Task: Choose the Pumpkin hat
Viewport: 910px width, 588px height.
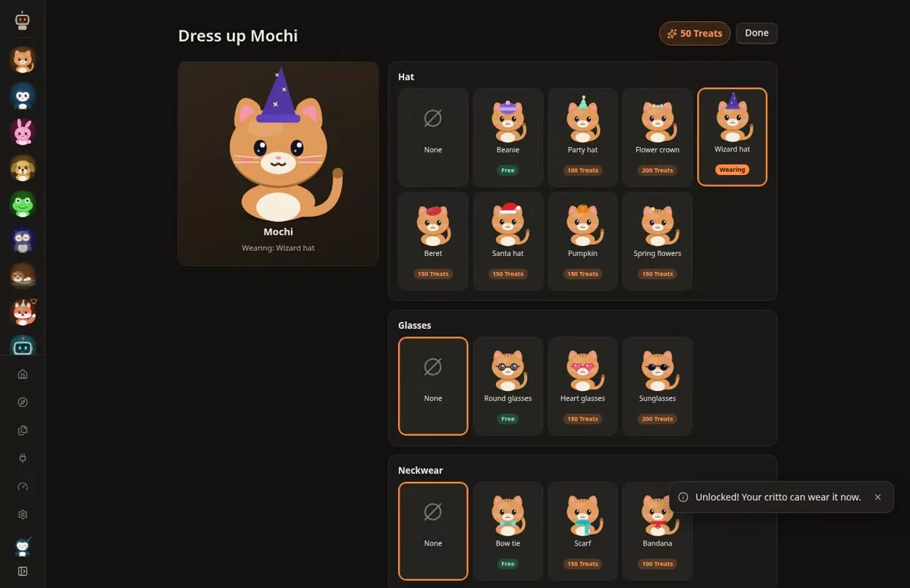Action: (x=583, y=241)
